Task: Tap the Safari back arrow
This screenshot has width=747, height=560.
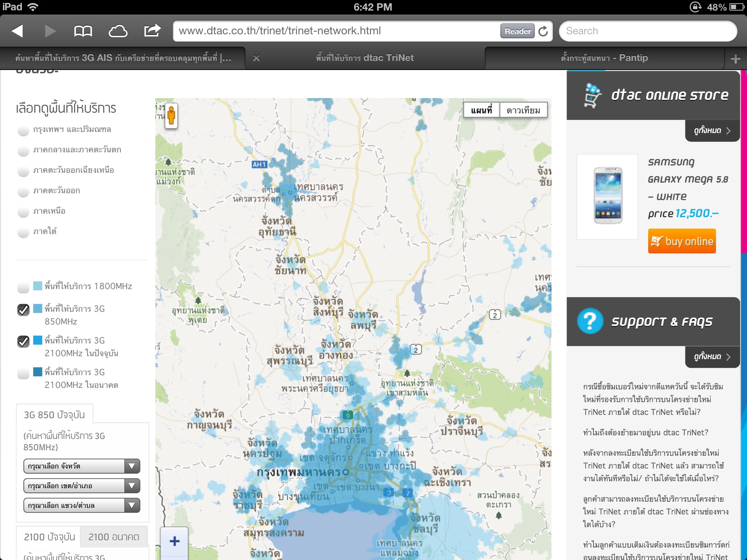Action: pyautogui.click(x=18, y=31)
